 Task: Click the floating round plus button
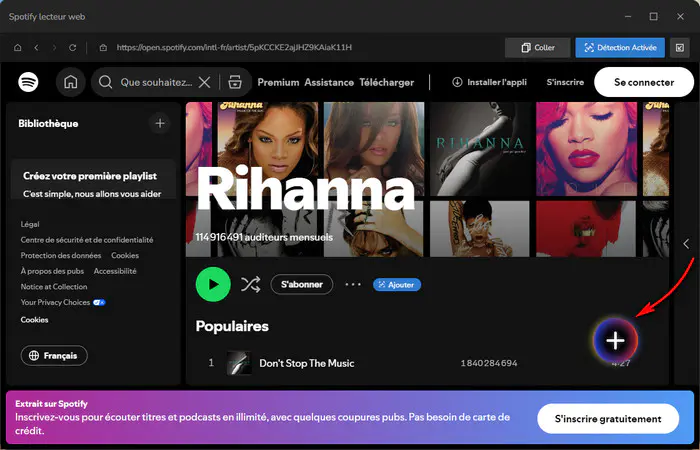pyautogui.click(x=615, y=341)
